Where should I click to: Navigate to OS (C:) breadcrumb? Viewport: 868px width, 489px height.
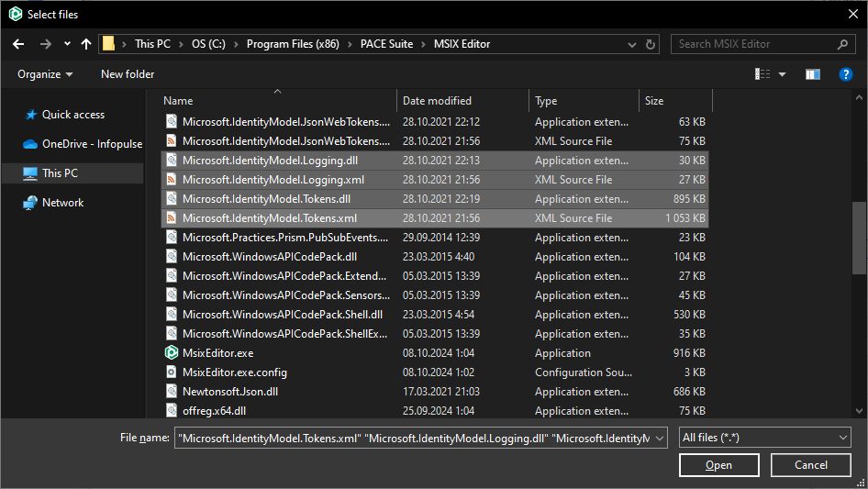click(x=208, y=44)
